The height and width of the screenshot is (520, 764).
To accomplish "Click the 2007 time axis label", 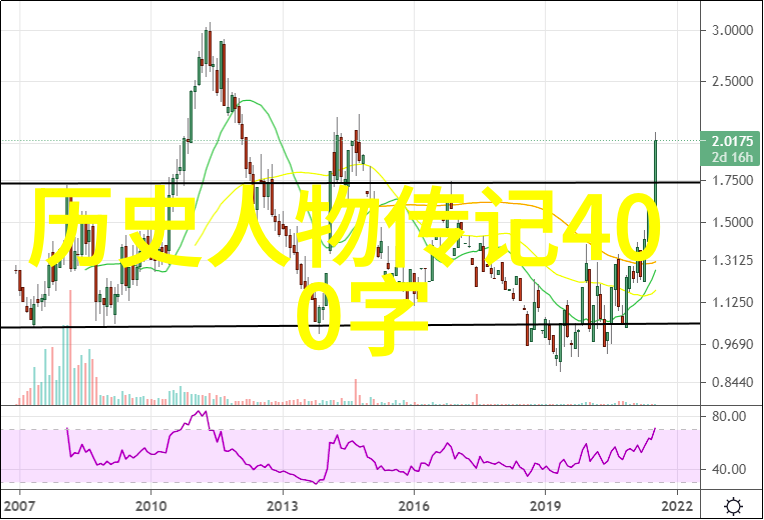I will tap(19, 506).
